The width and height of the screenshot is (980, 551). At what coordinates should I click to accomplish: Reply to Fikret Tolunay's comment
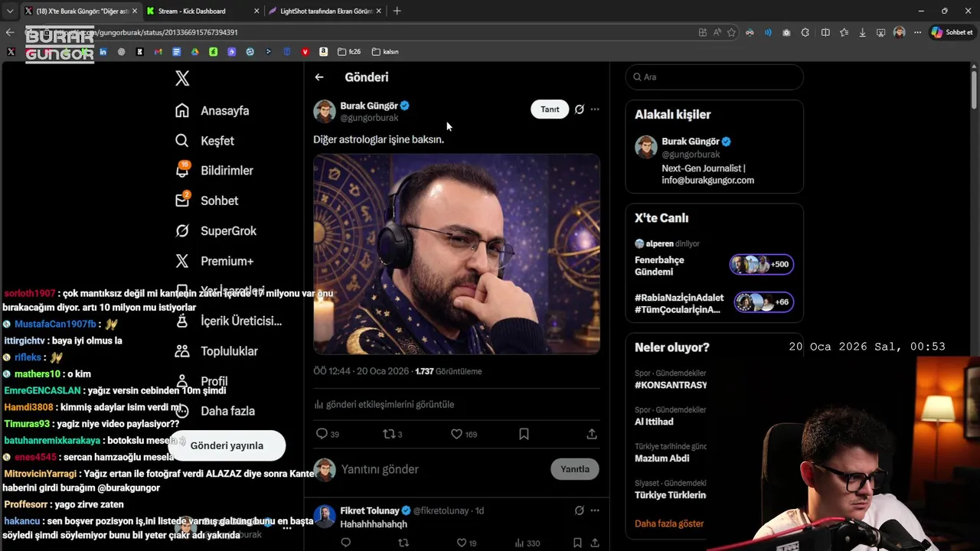[x=346, y=543]
